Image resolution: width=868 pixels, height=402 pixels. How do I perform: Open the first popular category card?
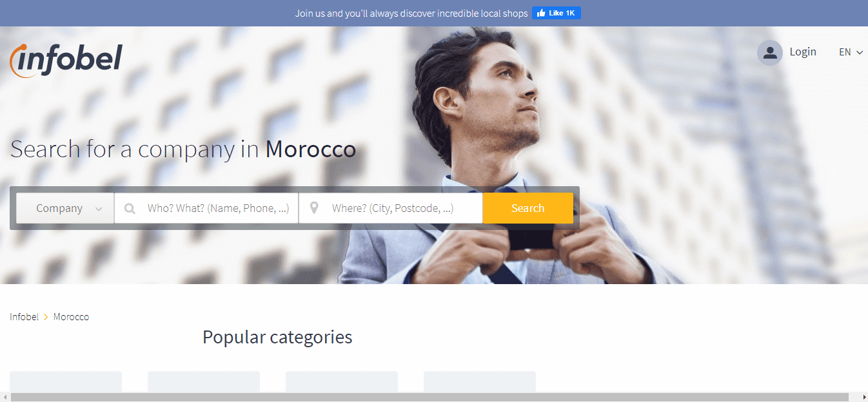point(66,382)
